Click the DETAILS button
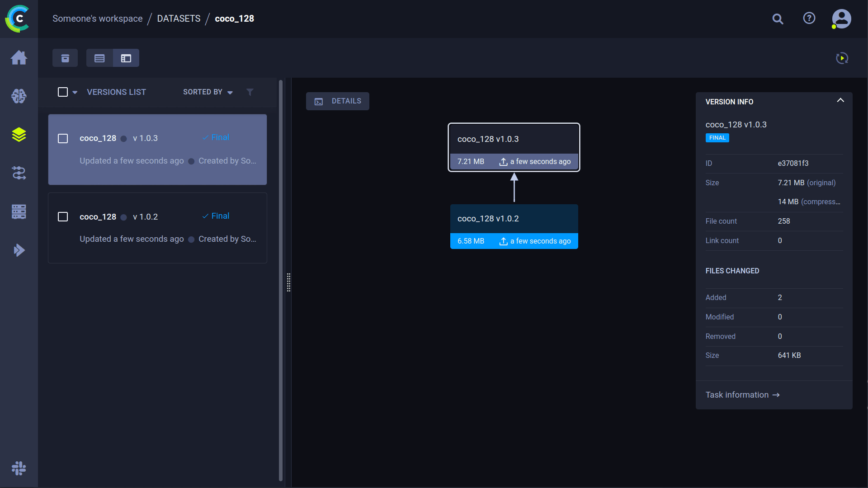Image resolution: width=868 pixels, height=488 pixels. [x=338, y=101]
